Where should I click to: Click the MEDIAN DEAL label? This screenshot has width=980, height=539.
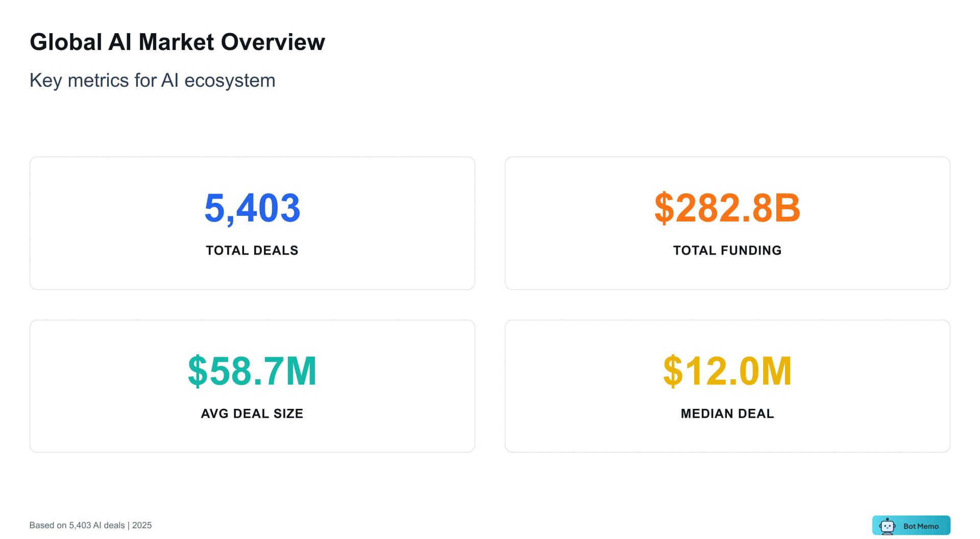(727, 413)
